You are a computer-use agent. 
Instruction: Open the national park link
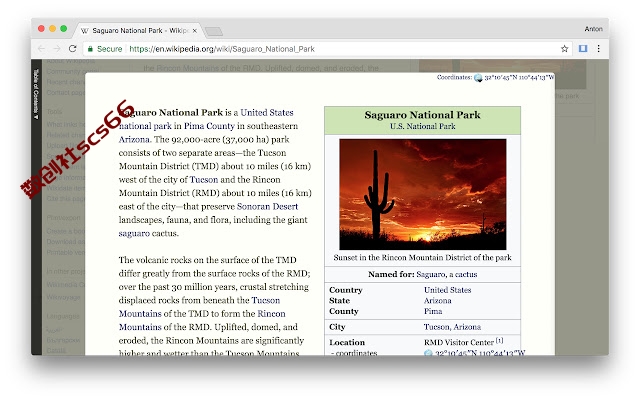point(145,126)
